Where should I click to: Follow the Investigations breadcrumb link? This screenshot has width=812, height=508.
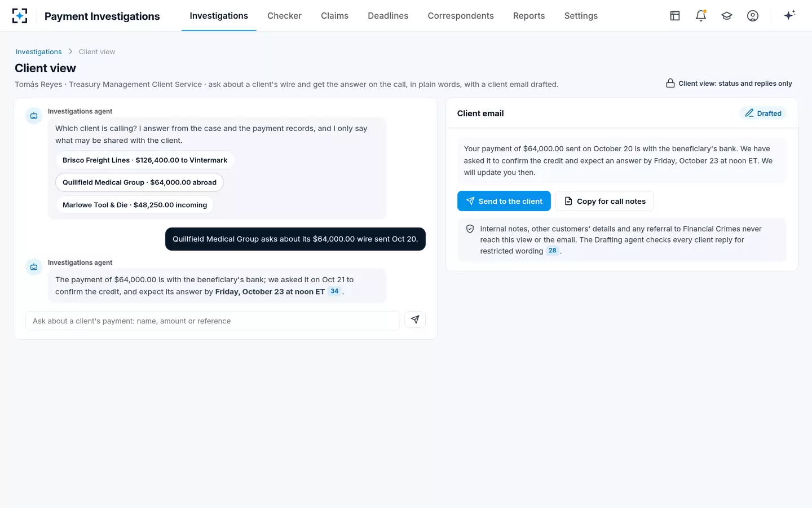(x=39, y=52)
